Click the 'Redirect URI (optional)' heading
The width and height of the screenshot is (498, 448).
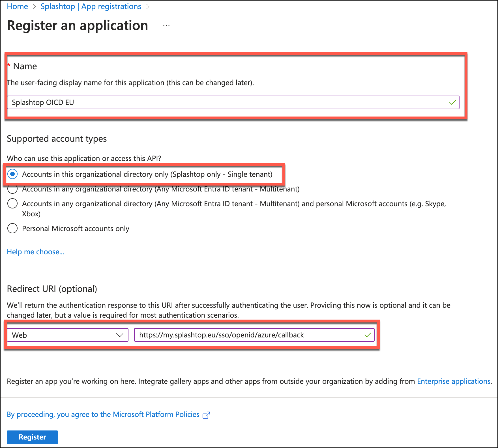pos(52,289)
